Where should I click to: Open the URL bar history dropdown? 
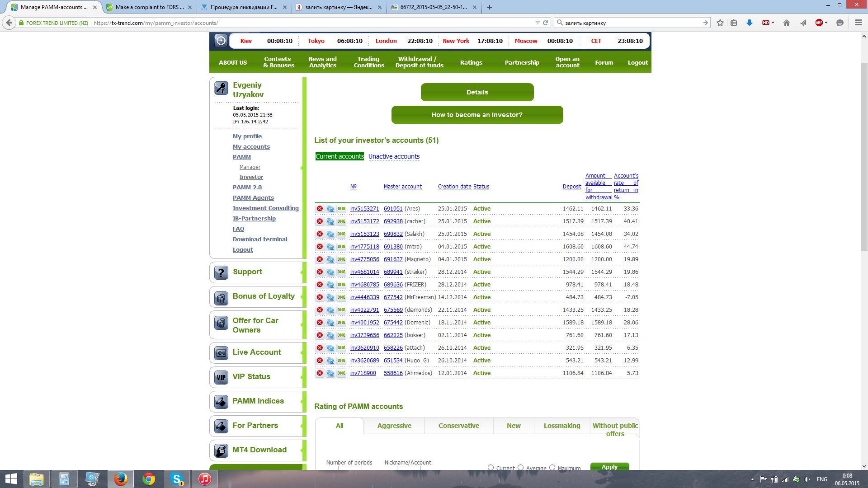tap(538, 23)
